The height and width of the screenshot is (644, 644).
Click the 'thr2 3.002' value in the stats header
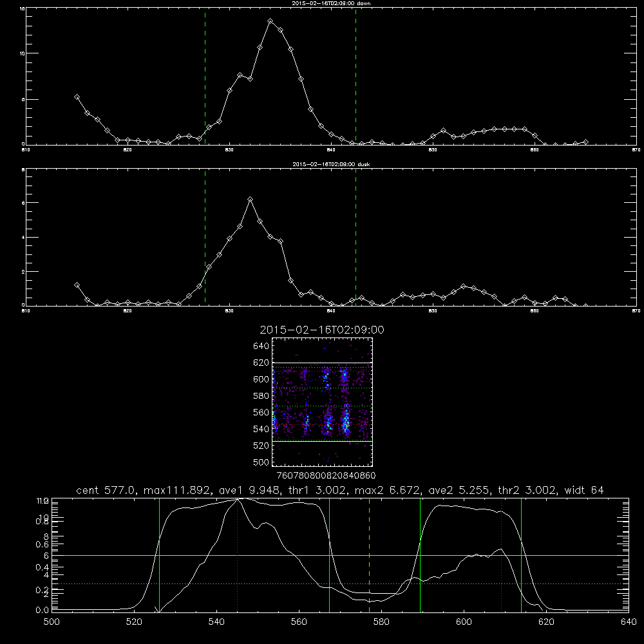(x=527, y=490)
